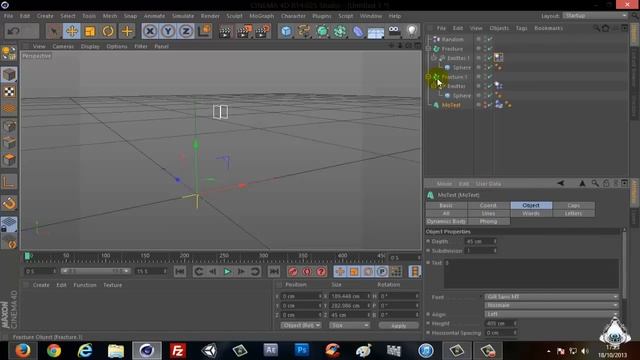Collapse the Fracture.1 object tree
The height and width of the screenshot is (360, 640).
click(x=428, y=77)
